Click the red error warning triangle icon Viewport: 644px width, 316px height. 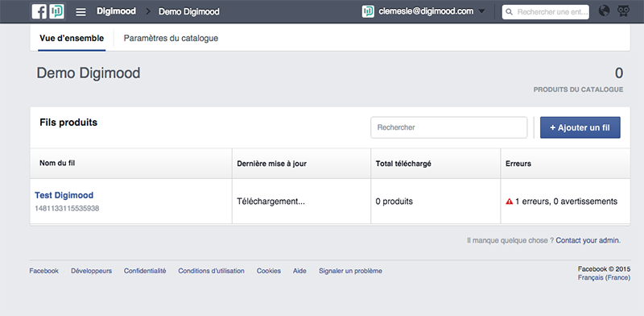[x=510, y=202]
